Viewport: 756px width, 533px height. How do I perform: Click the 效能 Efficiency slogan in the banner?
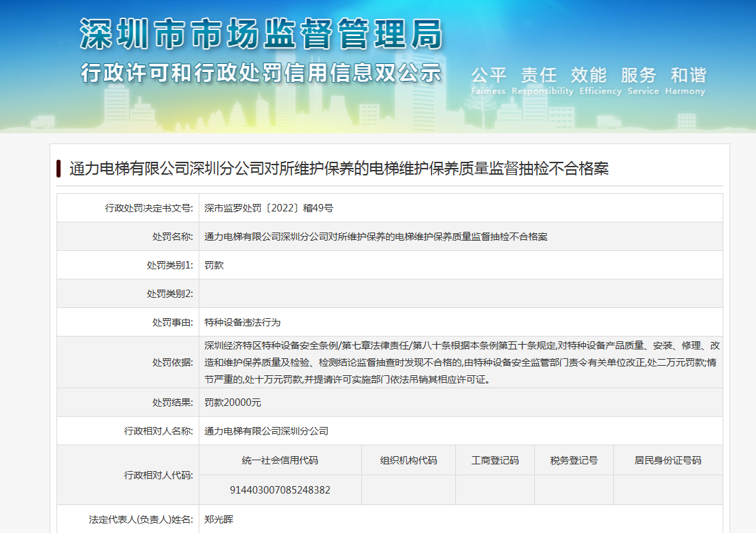pos(600,81)
